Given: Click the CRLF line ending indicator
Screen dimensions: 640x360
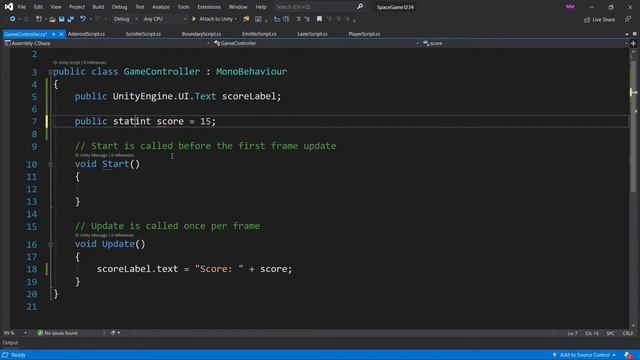Looking at the screenshot, I should 628,333.
